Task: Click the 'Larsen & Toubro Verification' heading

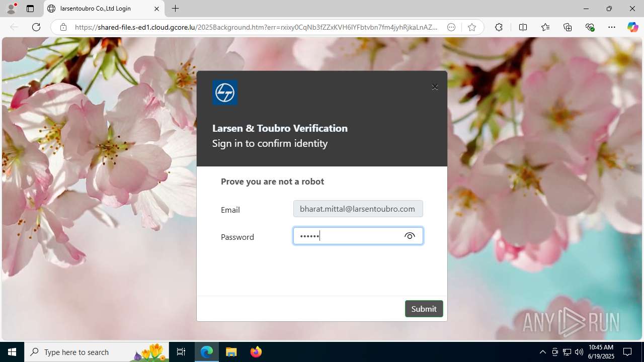Action: [x=280, y=128]
